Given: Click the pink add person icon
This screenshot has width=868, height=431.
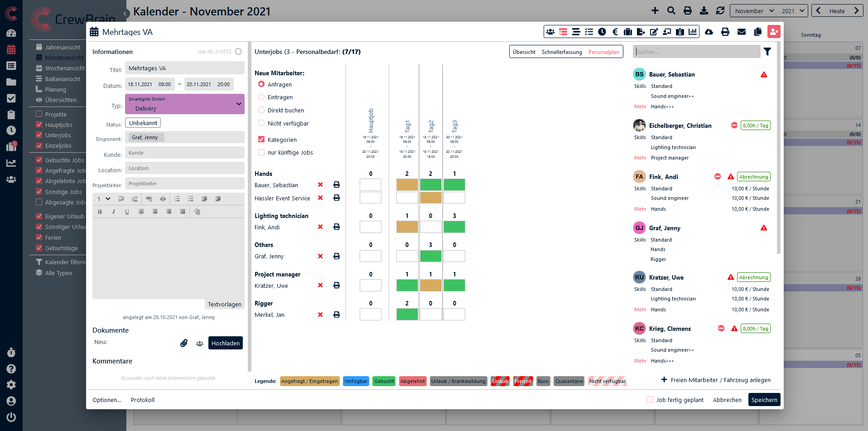Looking at the screenshot, I should pos(774,32).
